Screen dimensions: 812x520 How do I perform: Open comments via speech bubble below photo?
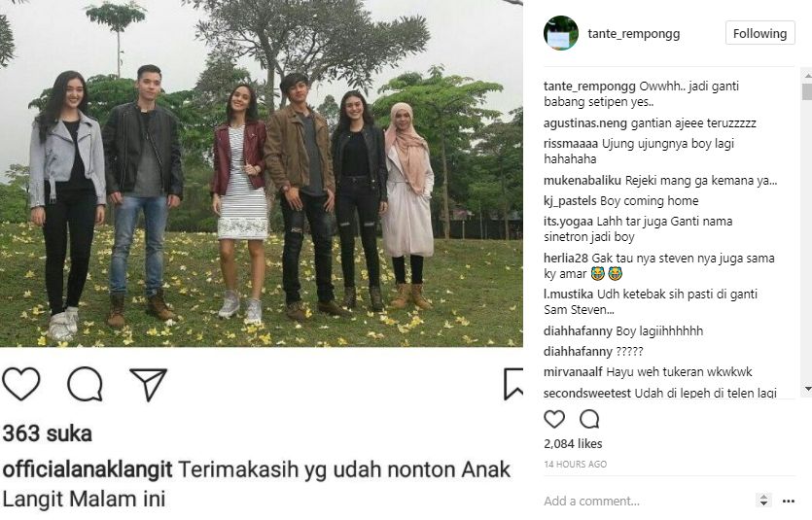tap(85, 384)
